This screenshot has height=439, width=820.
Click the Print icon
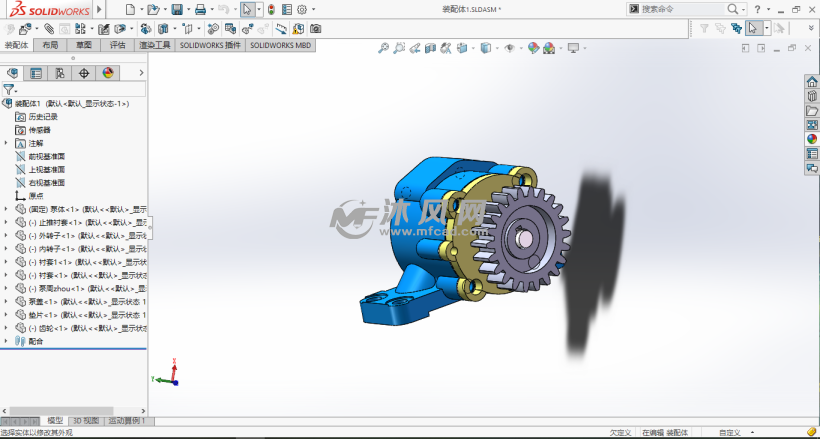coord(201,9)
